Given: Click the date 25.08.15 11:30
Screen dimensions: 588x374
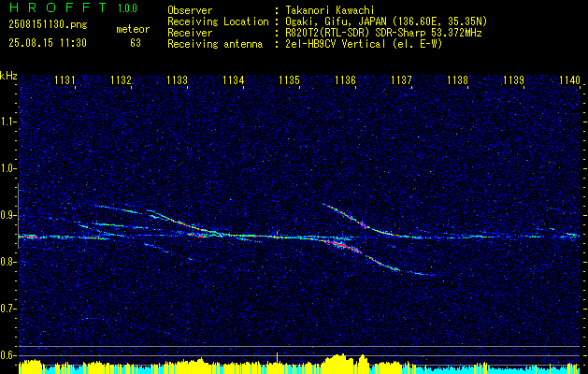Looking at the screenshot, I should tap(48, 43).
